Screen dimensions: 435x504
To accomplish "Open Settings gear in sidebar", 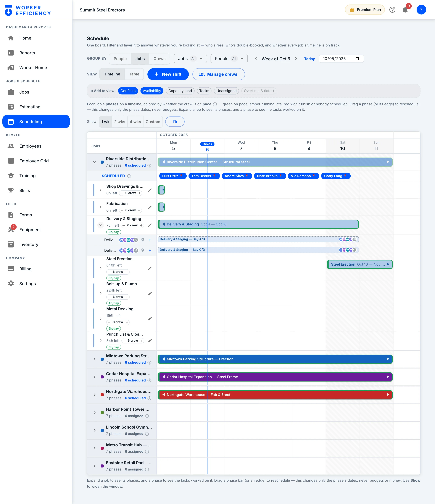I will click(x=36, y=284).
